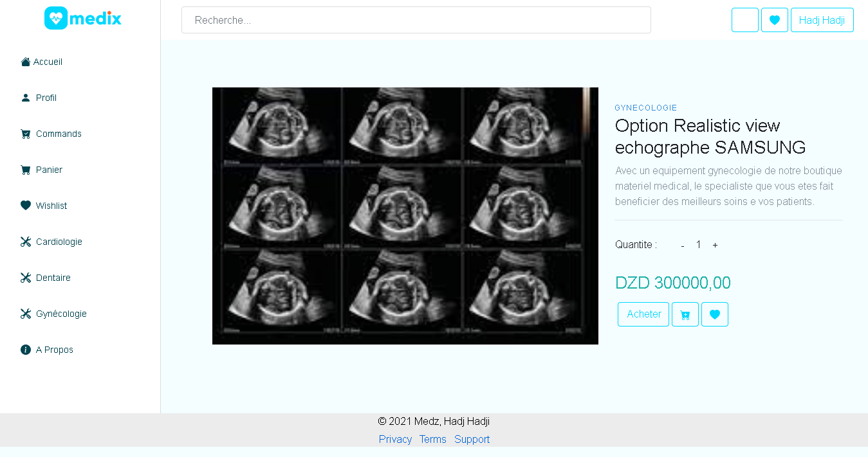Click the info icon beside A Propos
This screenshot has height=457, width=868.
point(26,350)
